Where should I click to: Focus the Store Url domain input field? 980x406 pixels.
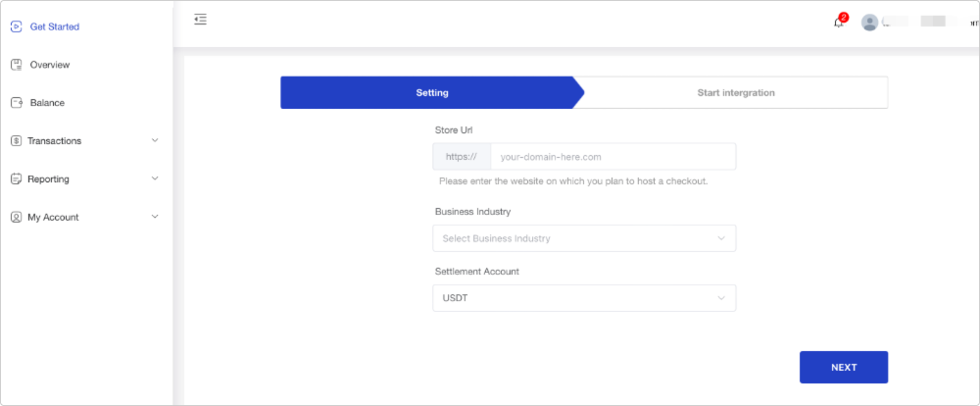point(613,156)
